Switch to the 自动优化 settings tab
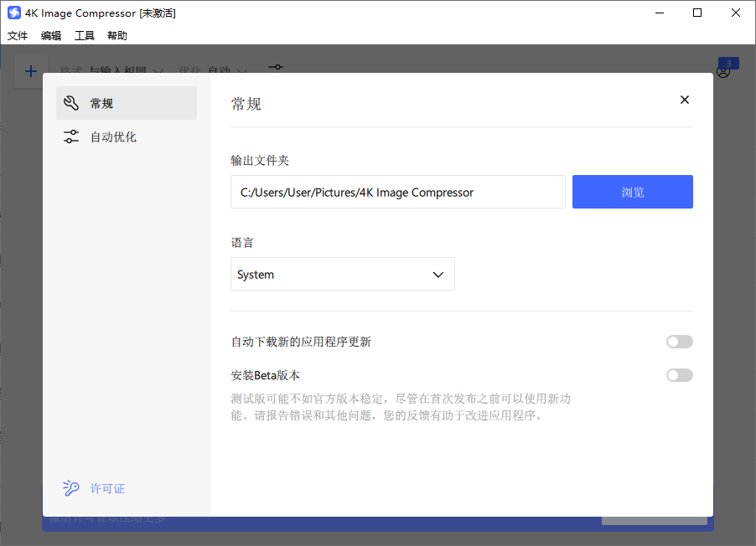756x546 pixels. tap(127, 136)
